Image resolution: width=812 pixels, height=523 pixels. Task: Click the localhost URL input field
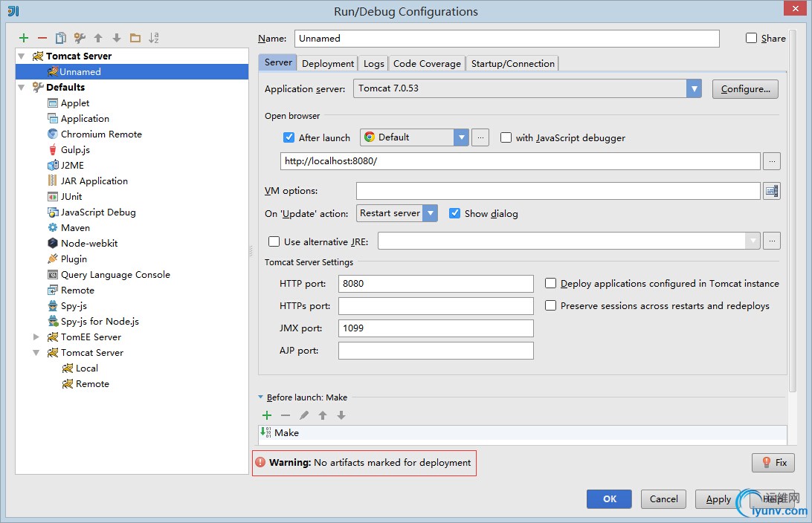(521, 161)
